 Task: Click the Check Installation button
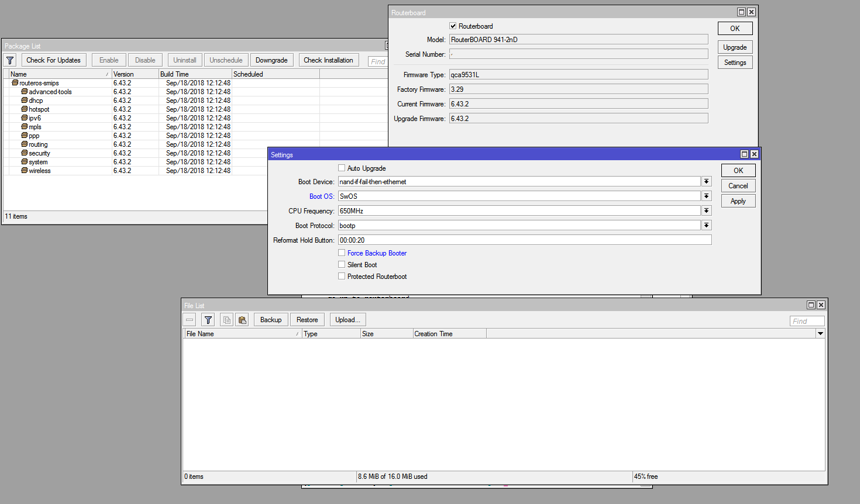point(328,60)
